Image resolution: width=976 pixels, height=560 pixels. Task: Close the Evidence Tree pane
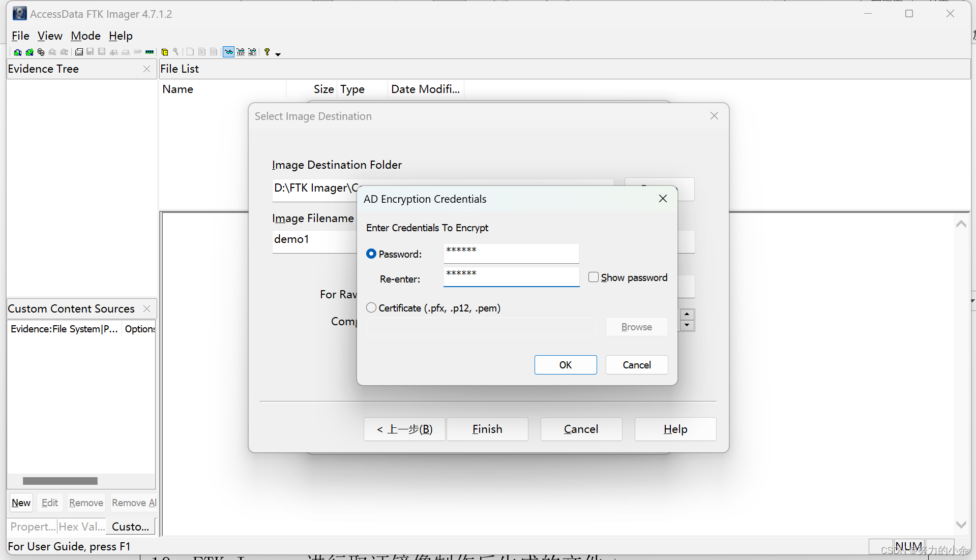(146, 69)
